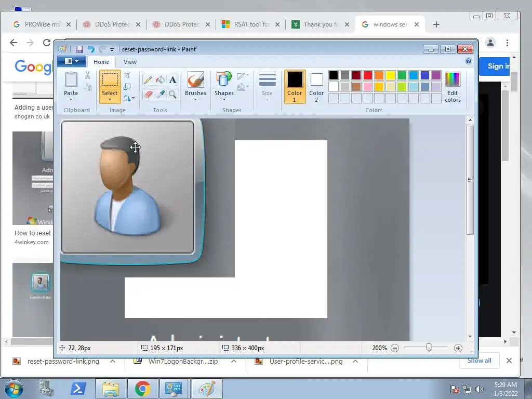Switch to the Home ribbon tab

101,62
